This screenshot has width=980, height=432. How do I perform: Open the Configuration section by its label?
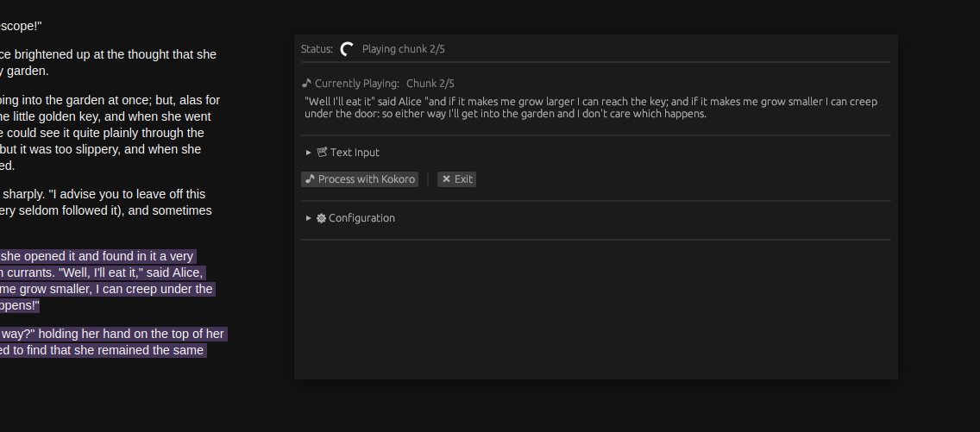pos(361,218)
